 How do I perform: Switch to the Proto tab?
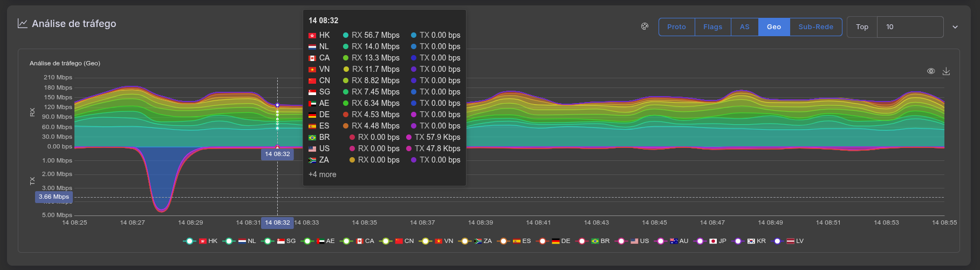coord(676,27)
